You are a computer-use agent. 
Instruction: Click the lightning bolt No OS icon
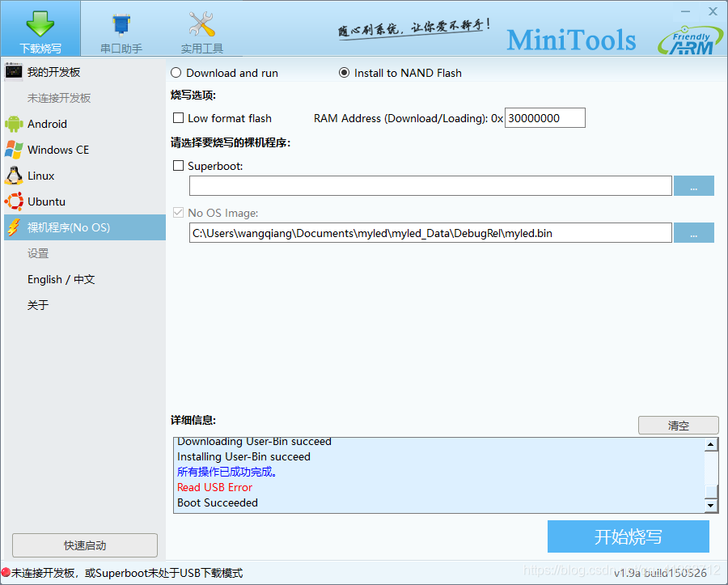[x=14, y=227]
